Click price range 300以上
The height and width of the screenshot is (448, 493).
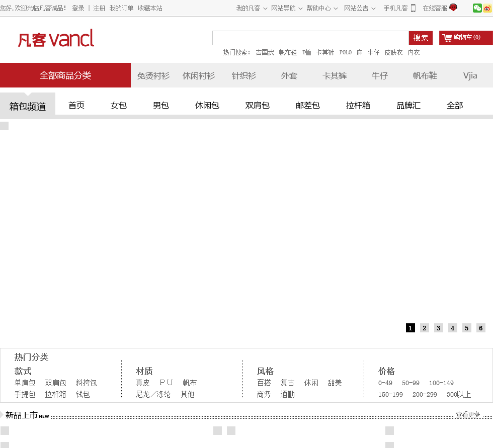click(x=459, y=395)
